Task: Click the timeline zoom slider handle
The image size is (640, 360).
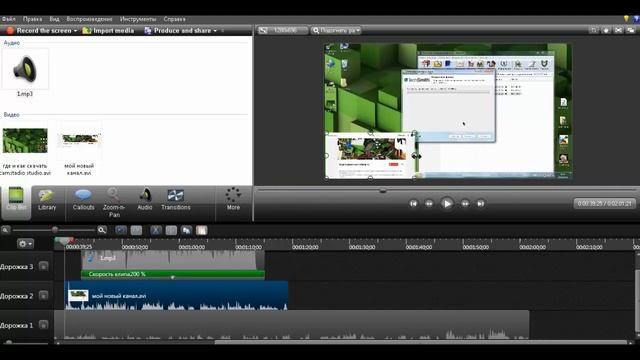Action: (55, 230)
